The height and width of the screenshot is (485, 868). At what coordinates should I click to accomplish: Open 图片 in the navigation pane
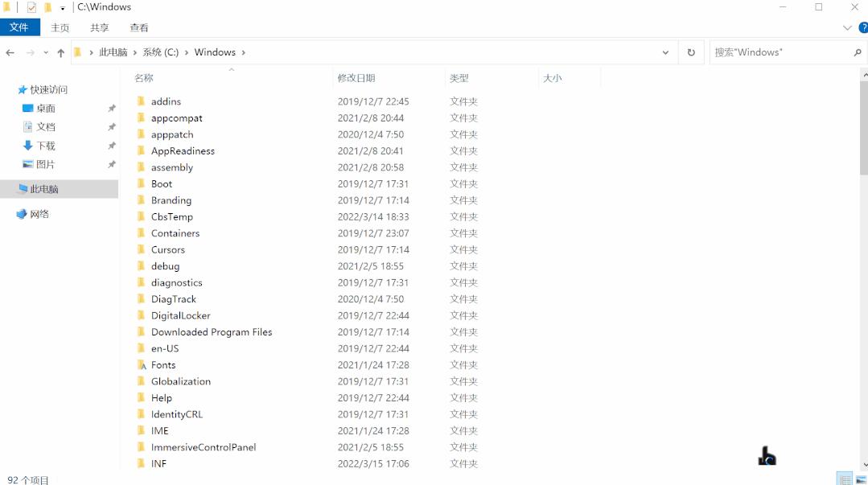tap(45, 164)
